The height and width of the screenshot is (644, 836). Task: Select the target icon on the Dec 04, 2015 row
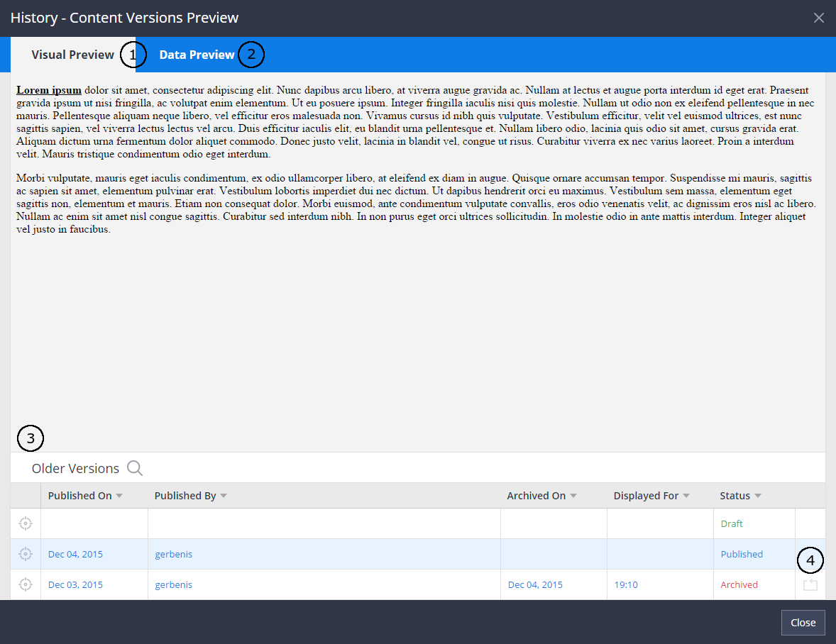[25, 554]
